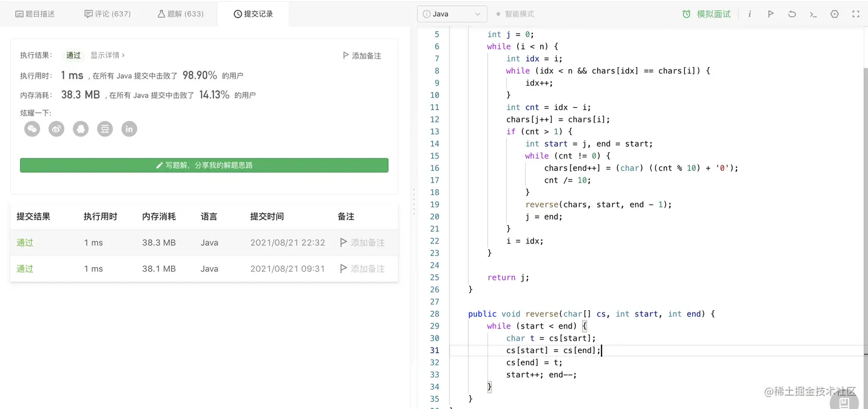Open the 题解 (633) tab
This screenshot has width=868, height=409.
pos(180,14)
